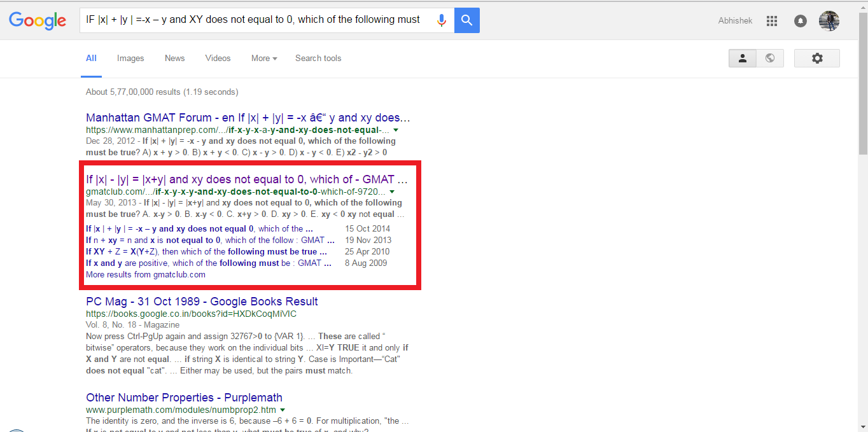
Task: Open the account profile picture
Action: point(829,21)
